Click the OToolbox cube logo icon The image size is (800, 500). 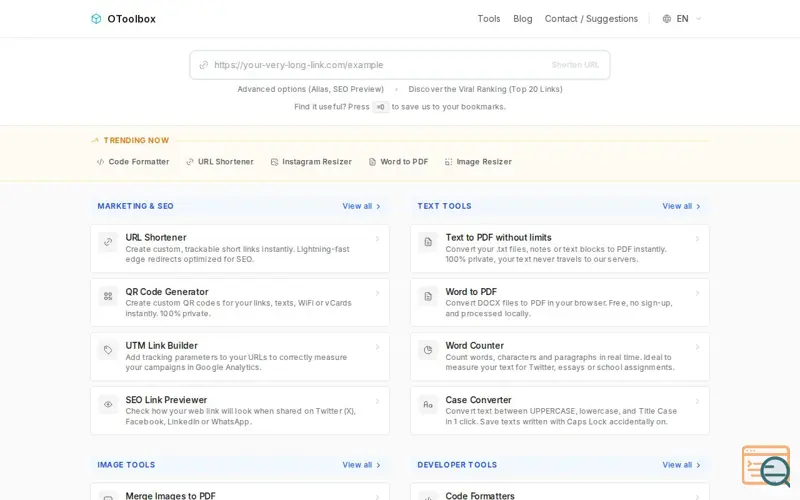coord(96,19)
